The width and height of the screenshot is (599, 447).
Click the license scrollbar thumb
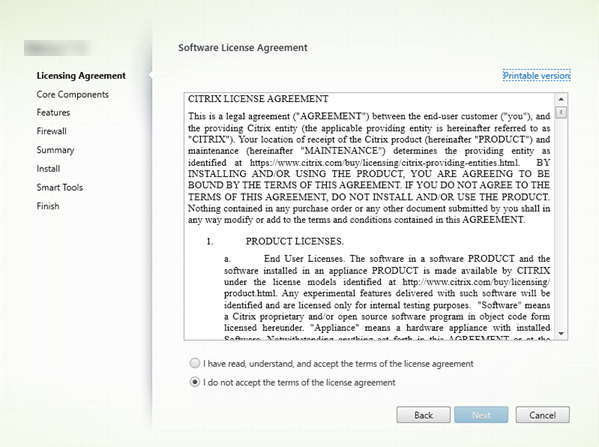click(561, 113)
